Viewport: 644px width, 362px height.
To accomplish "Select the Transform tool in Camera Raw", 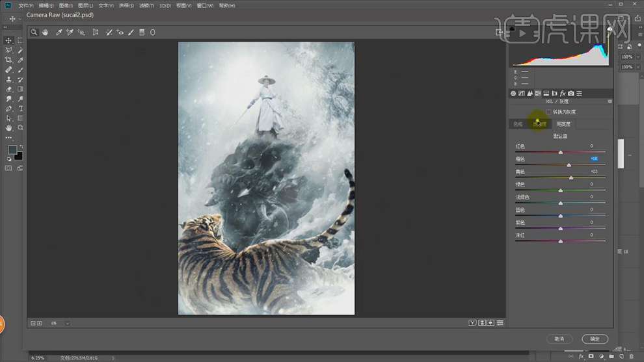I will pos(96,32).
